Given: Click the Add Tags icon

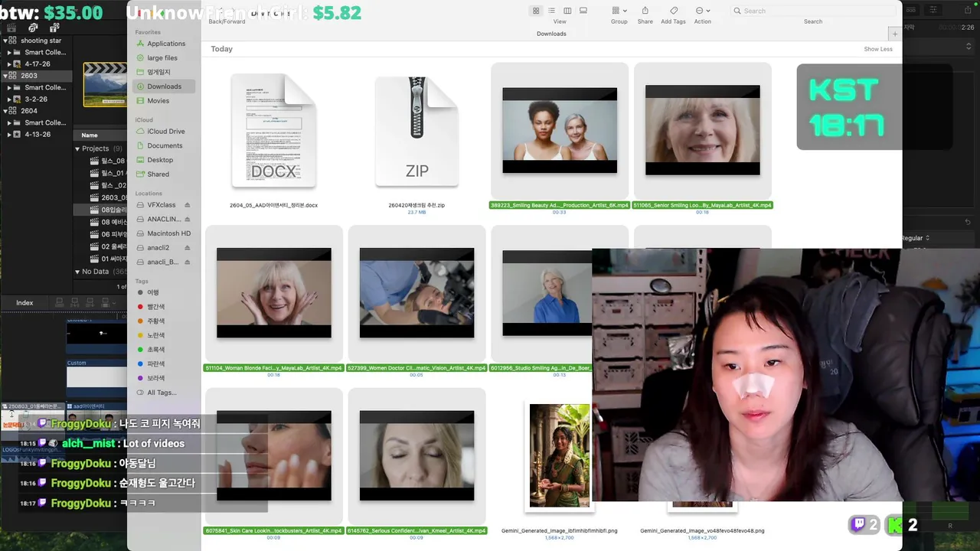Looking at the screenshot, I should [x=674, y=11].
